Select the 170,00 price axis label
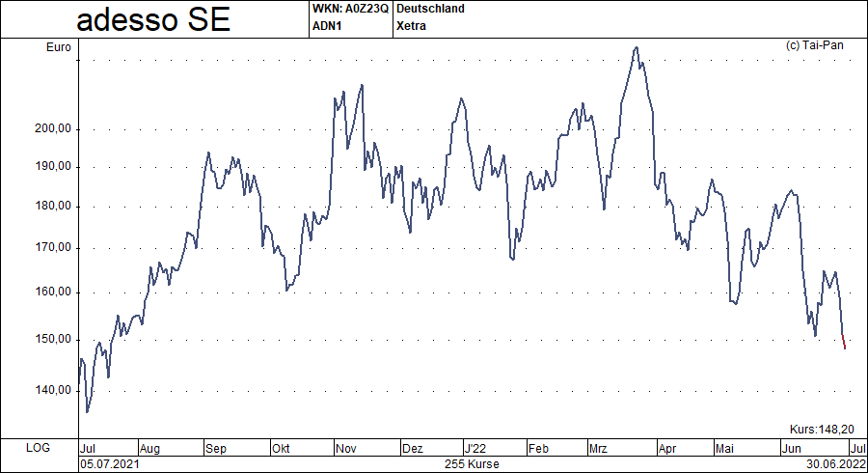This screenshot has height=473, width=868. pyautogui.click(x=53, y=247)
